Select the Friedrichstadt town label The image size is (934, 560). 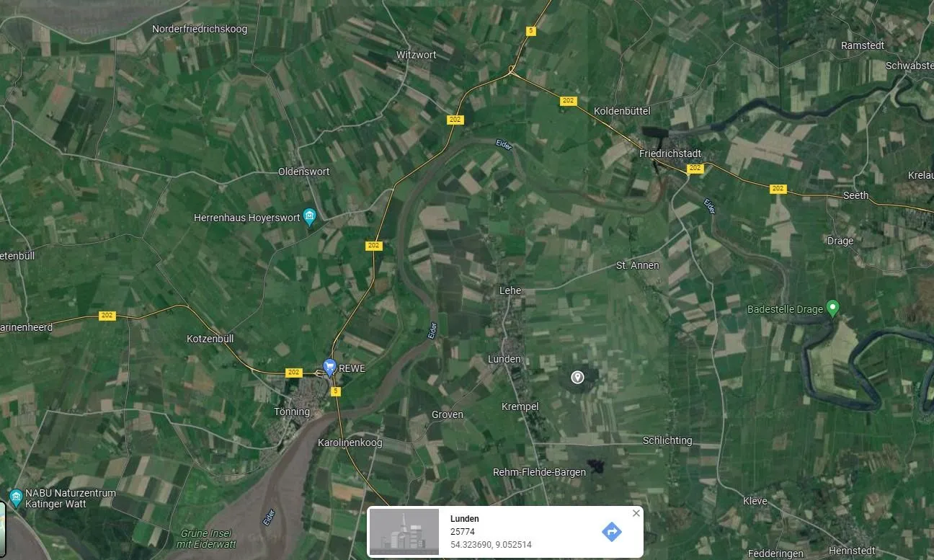(x=670, y=154)
